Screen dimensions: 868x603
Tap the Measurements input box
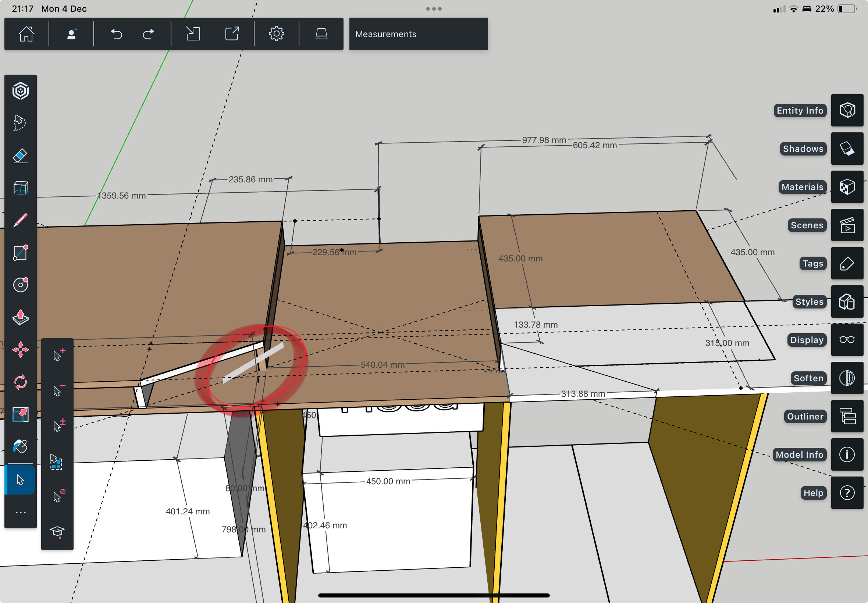pyautogui.click(x=418, y=34)
